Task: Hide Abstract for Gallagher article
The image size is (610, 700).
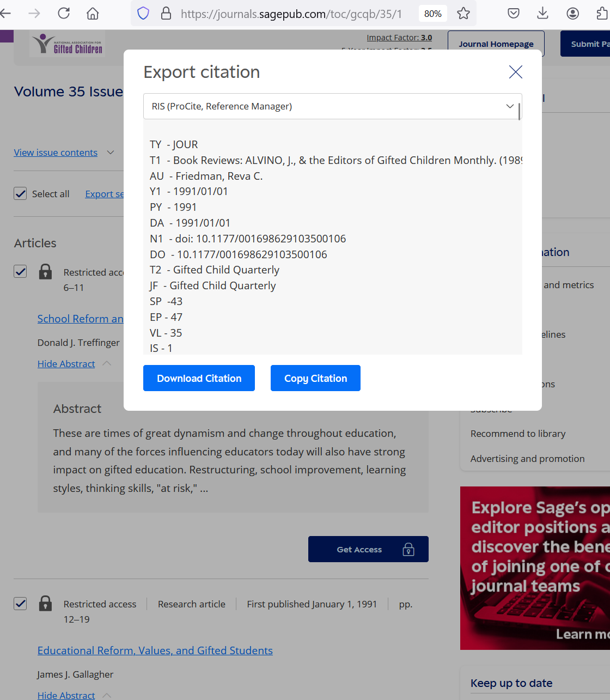Action: coord(66,695)
